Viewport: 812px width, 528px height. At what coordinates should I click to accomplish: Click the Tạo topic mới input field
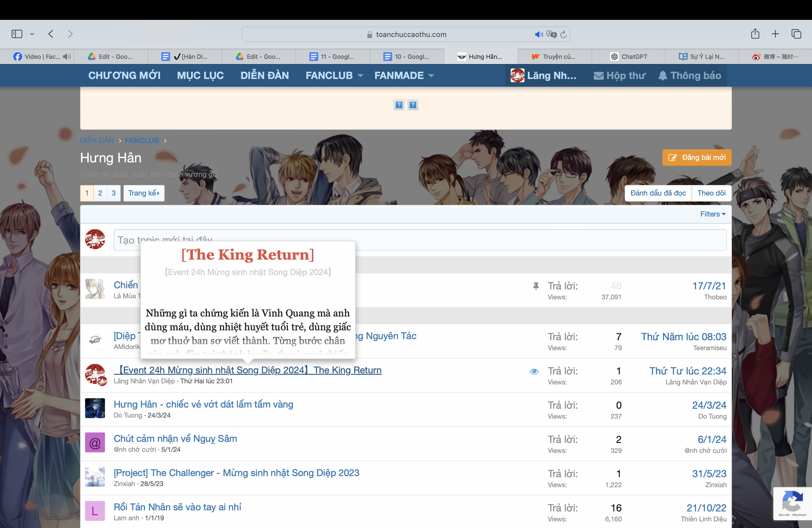(x=420, y=240)
